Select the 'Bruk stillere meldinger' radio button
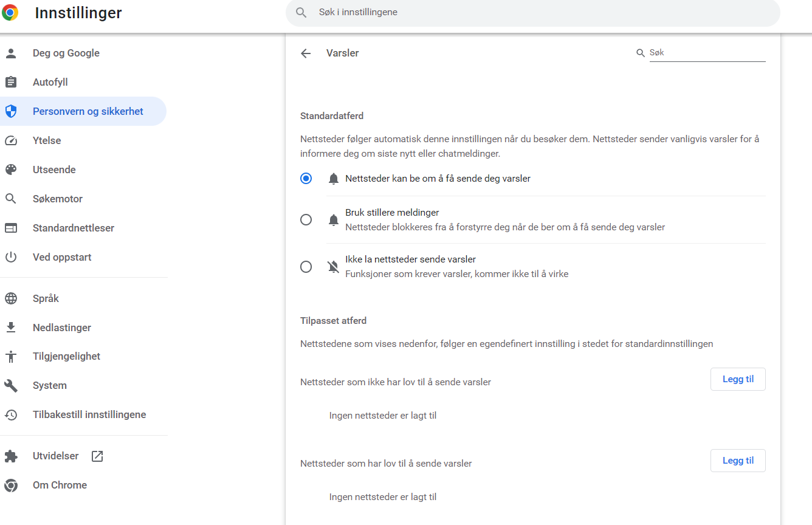The width and height of the screenshot is (812, 525). click(x=306, y=220)
